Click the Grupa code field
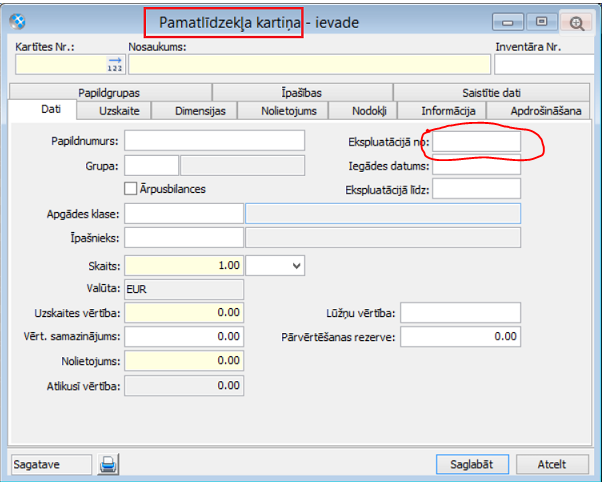The image size is (602, 486). [152, 165]
